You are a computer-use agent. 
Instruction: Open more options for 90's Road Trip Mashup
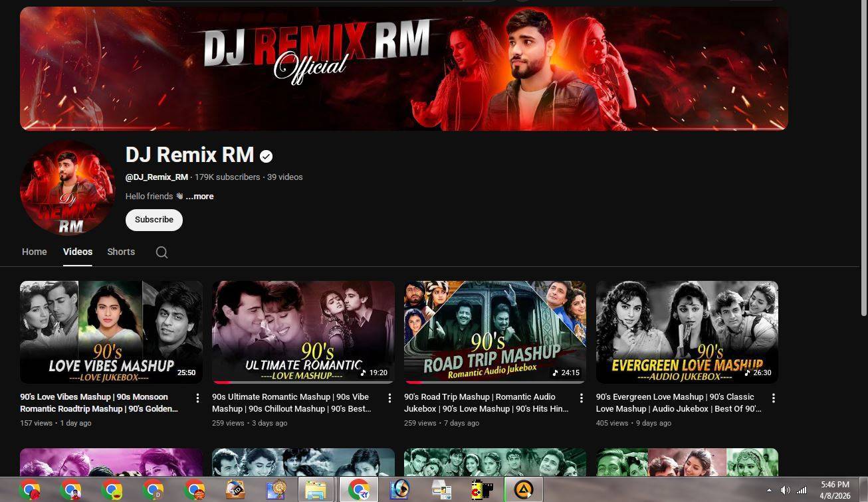[x=582, y=398]
